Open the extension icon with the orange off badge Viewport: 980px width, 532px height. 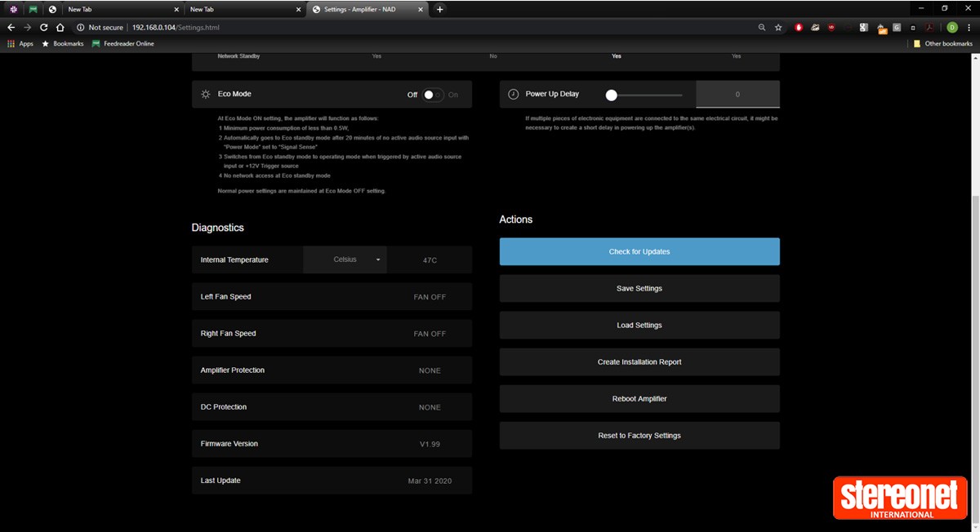(881, 28)
